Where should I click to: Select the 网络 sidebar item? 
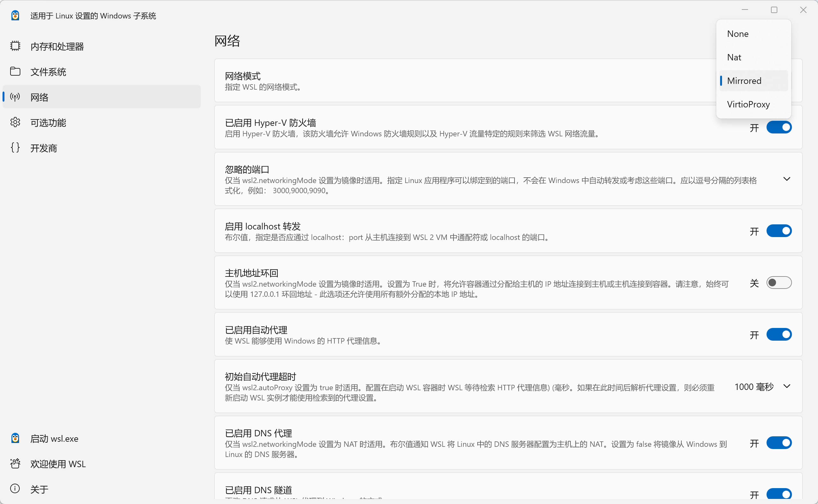pyautogui.click(x=102, y=97)
